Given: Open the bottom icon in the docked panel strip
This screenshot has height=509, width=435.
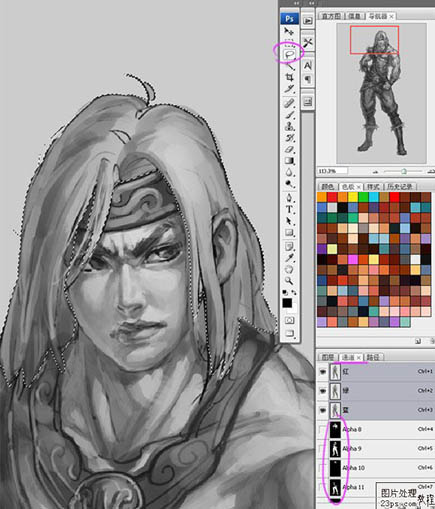Looking at the screenshot, I should pos(308,101).
